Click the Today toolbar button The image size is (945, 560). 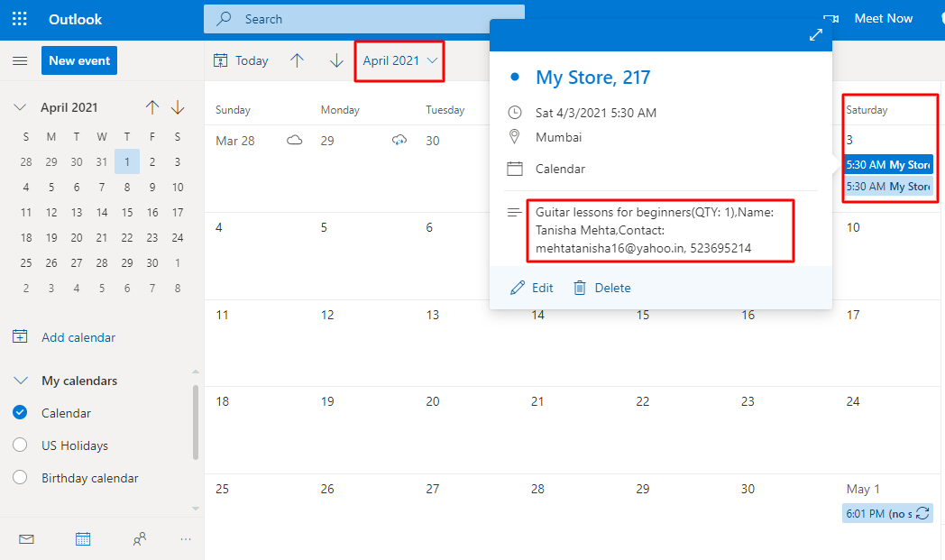tap(241, 60)
